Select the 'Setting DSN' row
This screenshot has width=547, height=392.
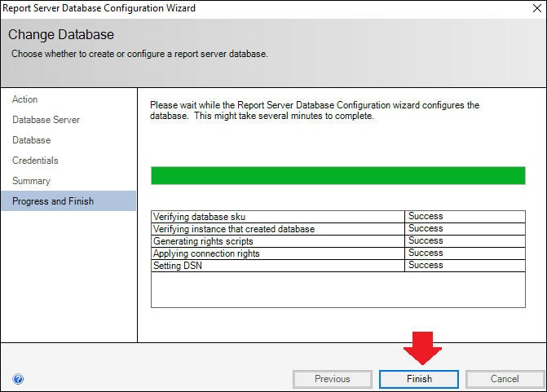pyautogui.click(x=338, y=266)
